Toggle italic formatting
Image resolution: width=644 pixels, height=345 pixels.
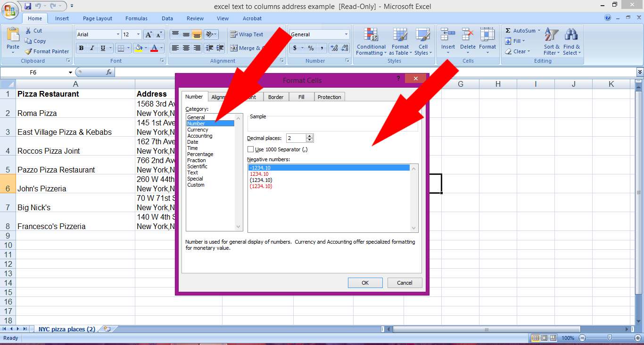click(x=91, y=48)
